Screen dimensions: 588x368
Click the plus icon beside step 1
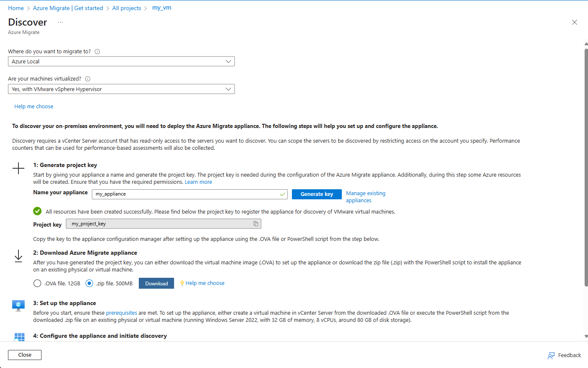[18, 168]
